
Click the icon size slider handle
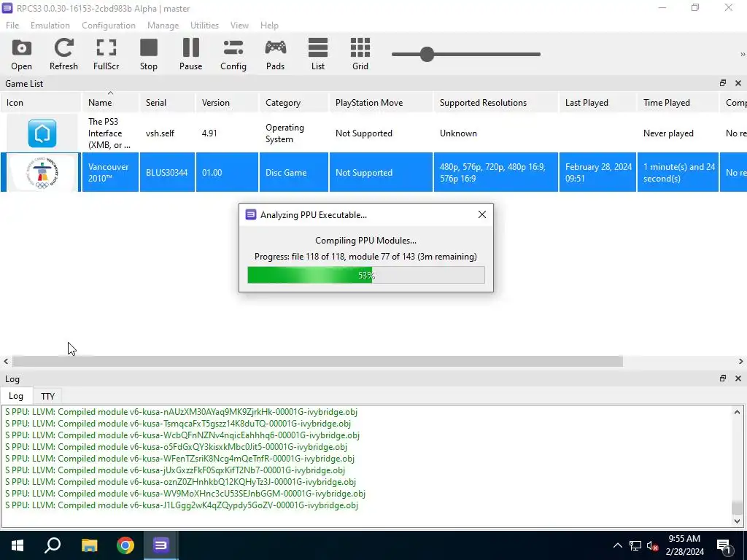tap(427, 54)
